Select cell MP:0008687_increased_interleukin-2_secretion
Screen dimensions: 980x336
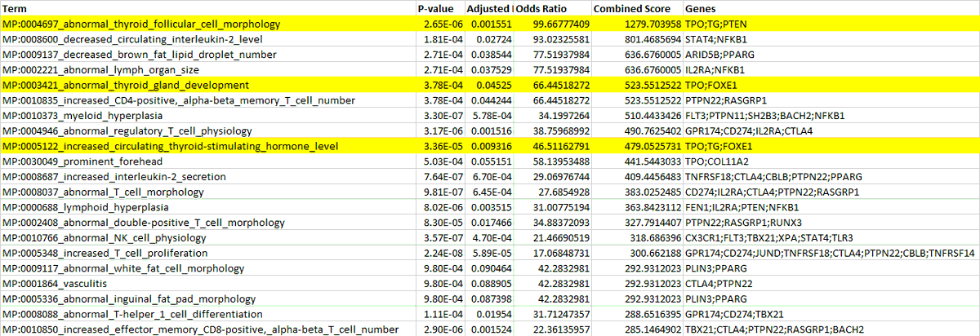[x=207, y=176]
